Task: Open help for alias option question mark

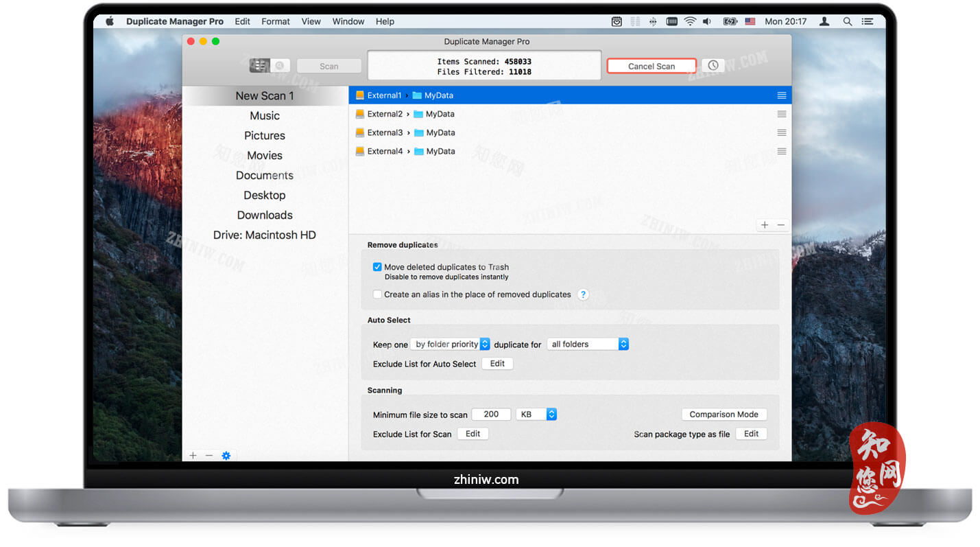Action: [x=583, y=294]
